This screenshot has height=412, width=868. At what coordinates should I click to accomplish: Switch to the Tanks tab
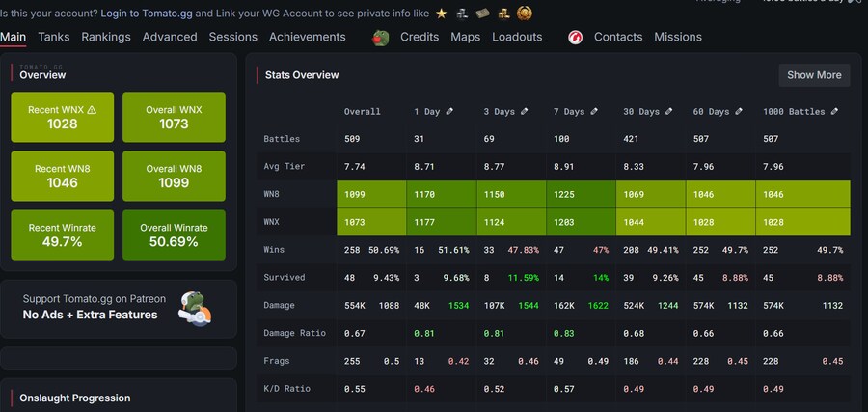[x=53, y=37]
